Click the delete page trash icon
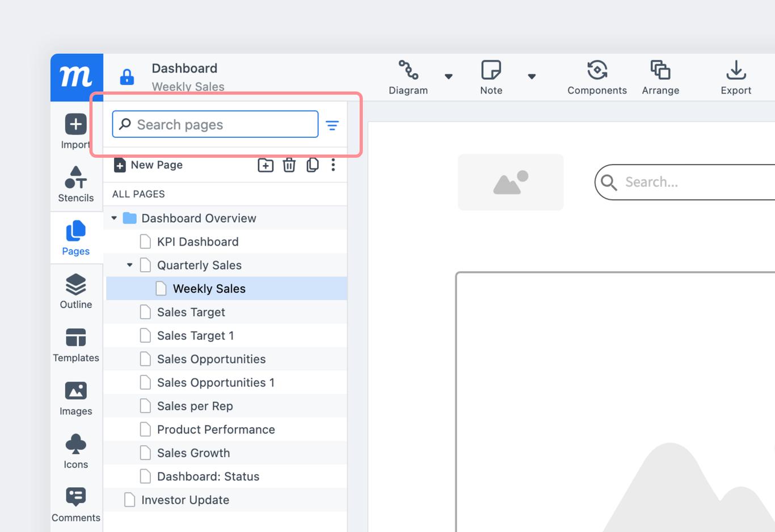This screenshot has height=532, width=775. point(289,165)
